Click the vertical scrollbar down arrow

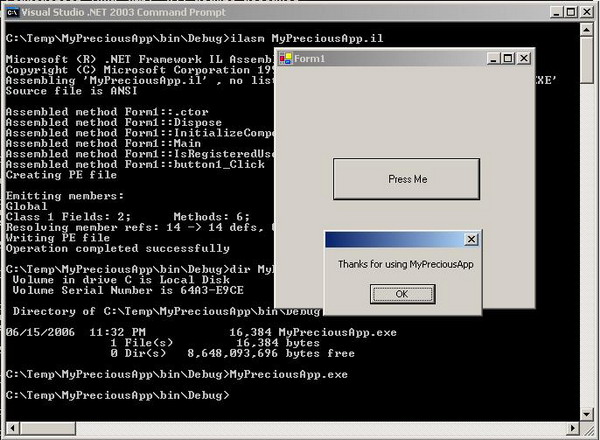coord(587,414)
